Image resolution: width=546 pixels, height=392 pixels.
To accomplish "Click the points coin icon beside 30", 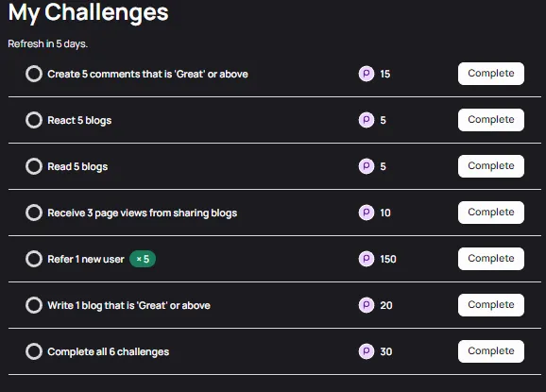I will click(367, 351).
